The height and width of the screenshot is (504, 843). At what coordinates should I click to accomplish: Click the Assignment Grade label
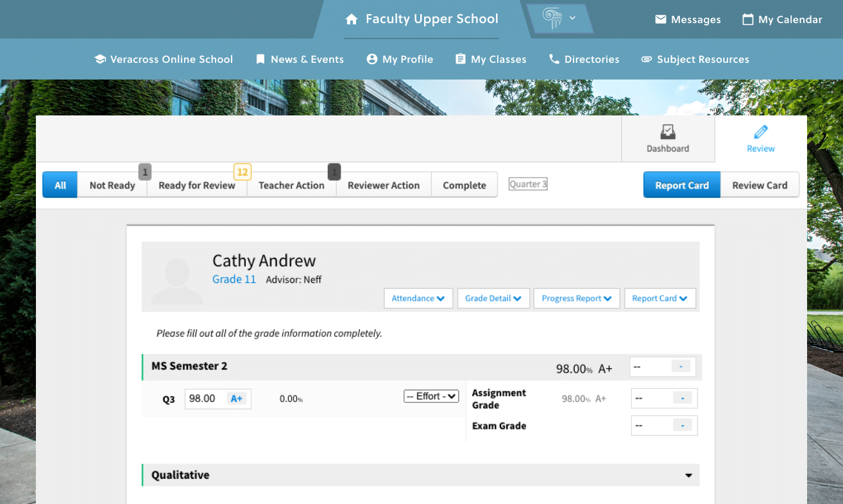coord(499,399)
